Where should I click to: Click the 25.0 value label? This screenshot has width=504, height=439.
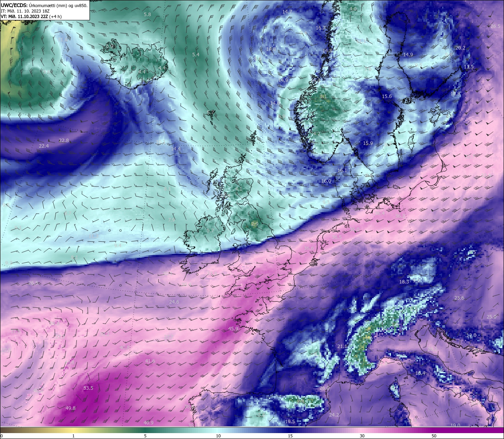[x=491, y=317]
